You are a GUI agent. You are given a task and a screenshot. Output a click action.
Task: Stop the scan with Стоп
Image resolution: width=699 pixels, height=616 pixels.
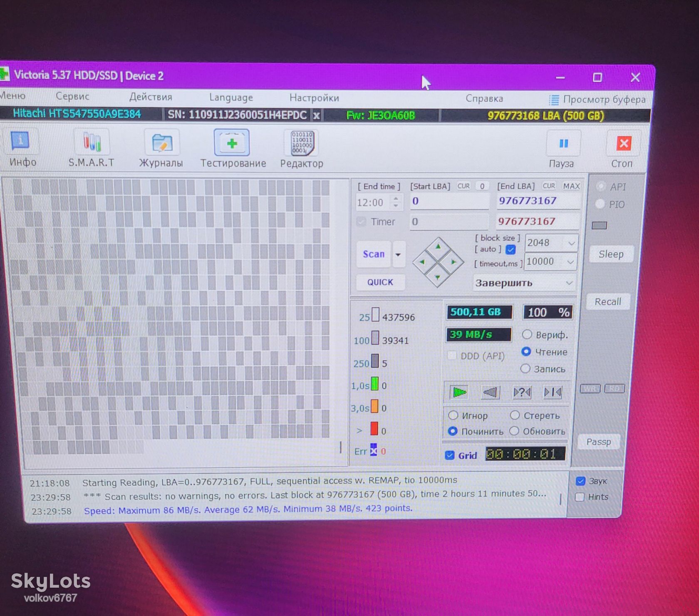coord(623,149)
